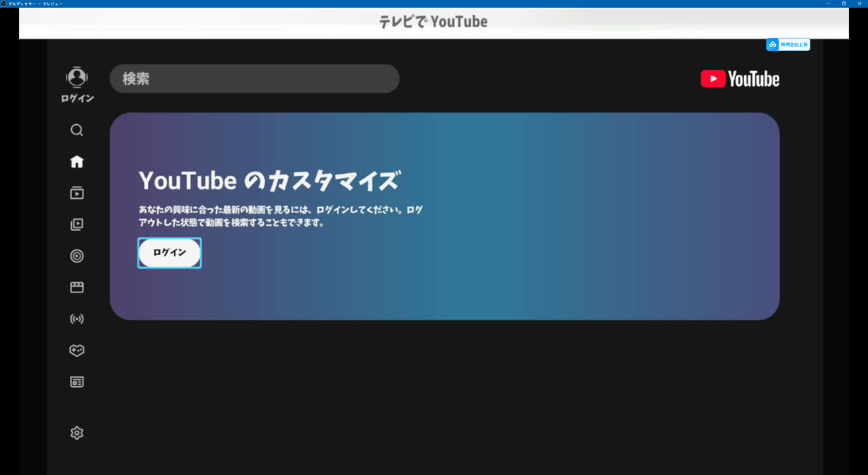The image size is (868, 475).
Task: Click the login description text in the banner
Action: tap(281, 216)
